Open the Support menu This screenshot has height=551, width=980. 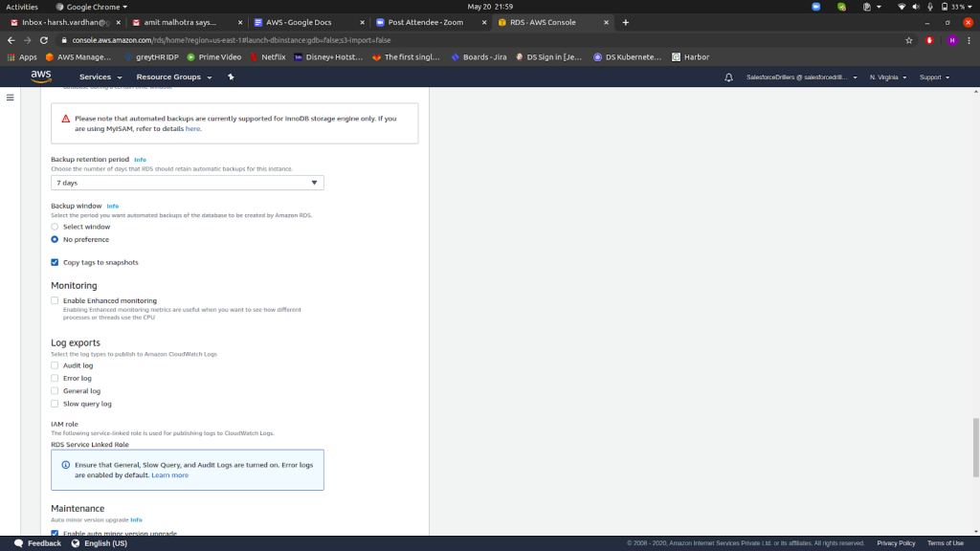tap(934, 77)
